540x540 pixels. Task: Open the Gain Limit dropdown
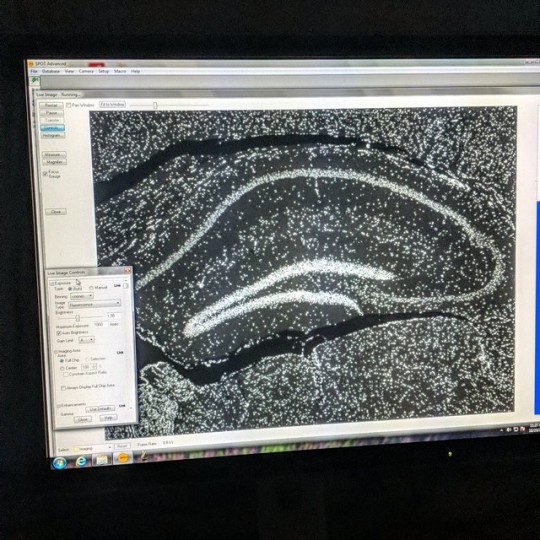pyautogui.click(x=86, y=340)
